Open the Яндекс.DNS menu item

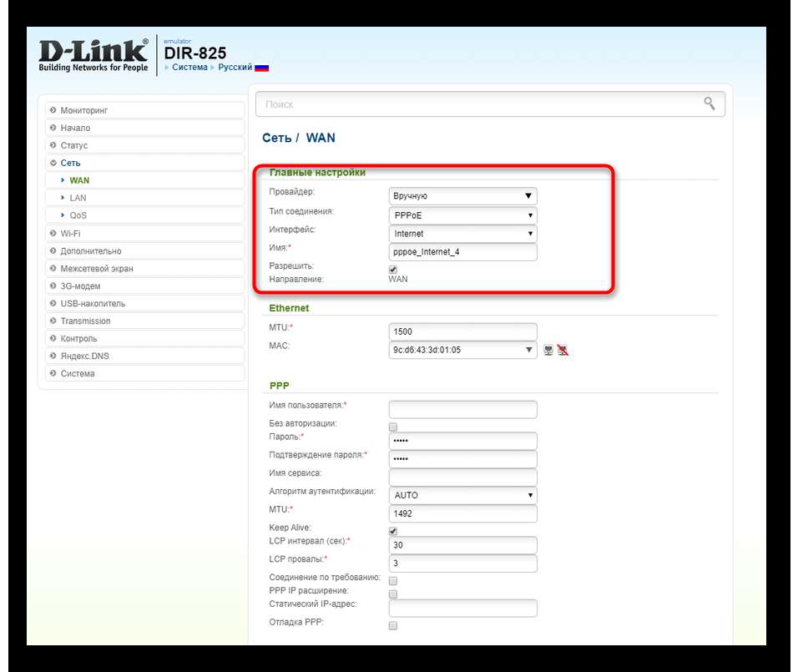click(144, 356)
